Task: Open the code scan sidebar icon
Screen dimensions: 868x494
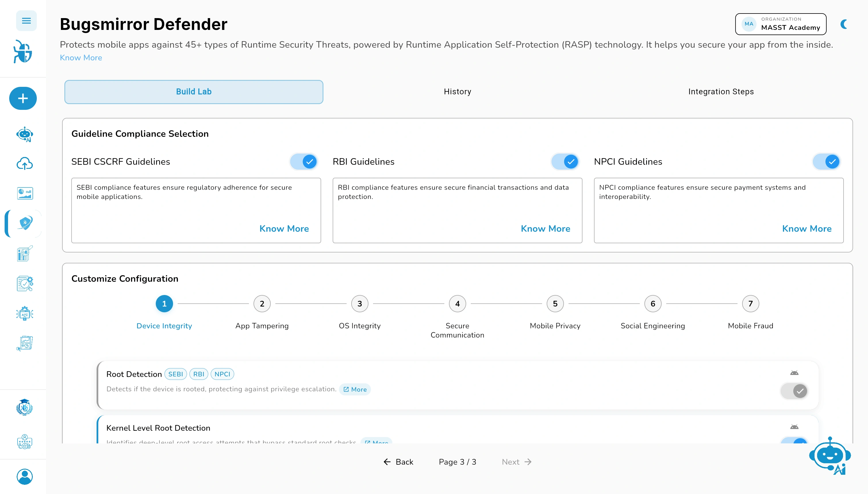Action: (25, 253)
